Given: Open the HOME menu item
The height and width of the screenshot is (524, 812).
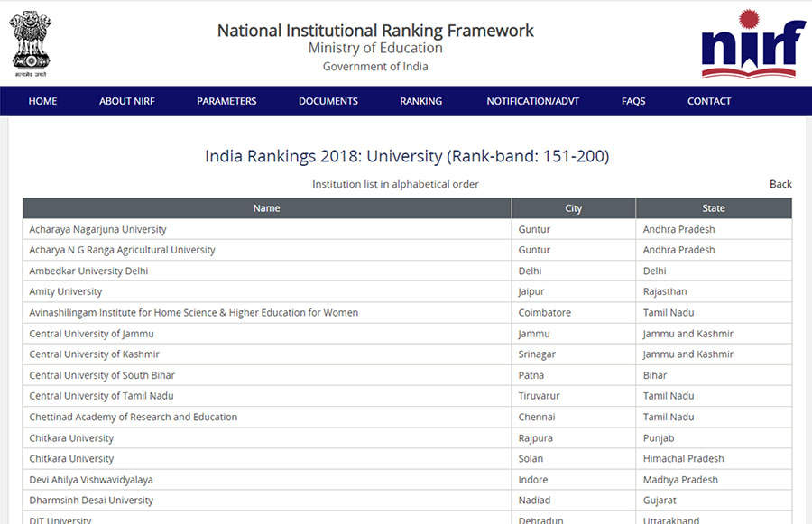Looking at the screenshot, I should point(42,101).
